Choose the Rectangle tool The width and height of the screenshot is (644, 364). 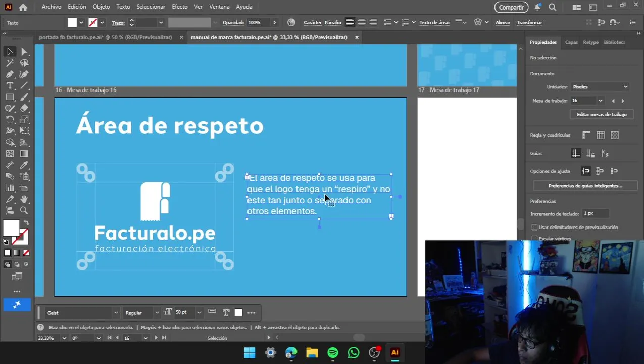[x=10, y=97]
